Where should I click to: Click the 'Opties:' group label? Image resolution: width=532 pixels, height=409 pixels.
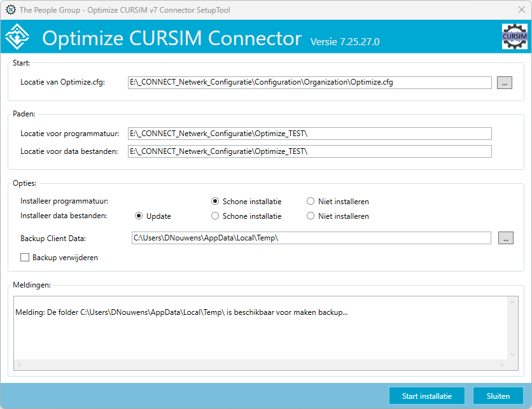pyautogui.click(x=24, y=183)
